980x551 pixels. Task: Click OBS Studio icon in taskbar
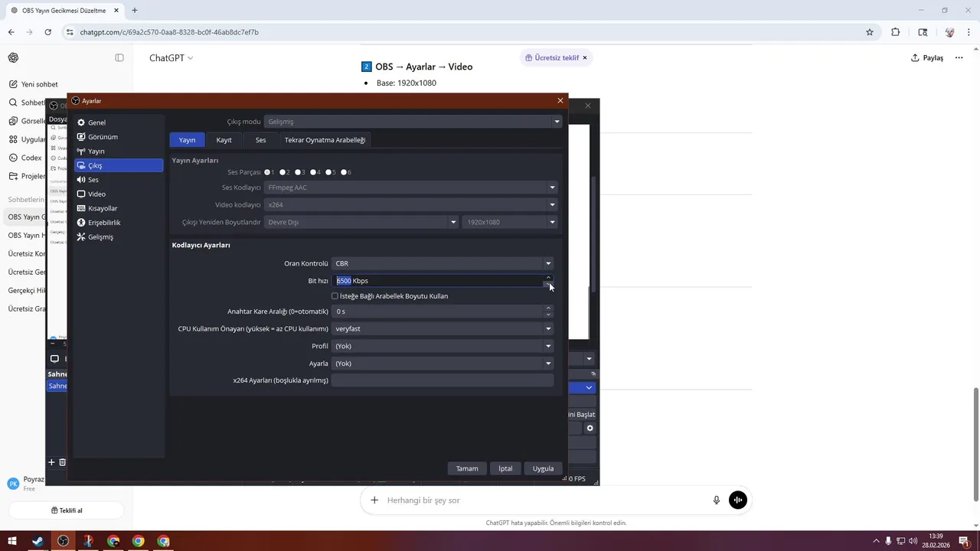pos(63,541)
